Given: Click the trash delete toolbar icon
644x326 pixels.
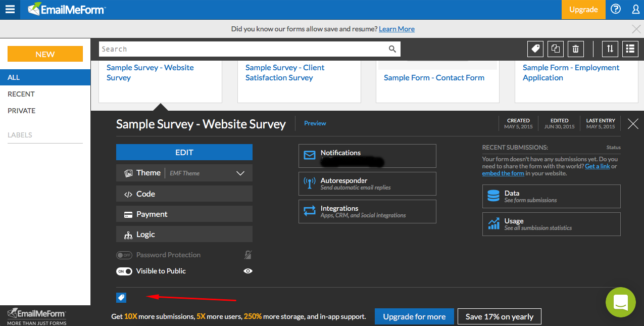Looking at the screenshot, I should (x=575, y=49).
